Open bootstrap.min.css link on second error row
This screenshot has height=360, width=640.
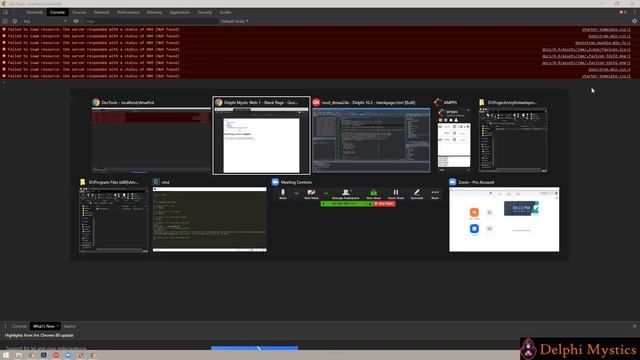pyautogui.click(x=609, y=36)
